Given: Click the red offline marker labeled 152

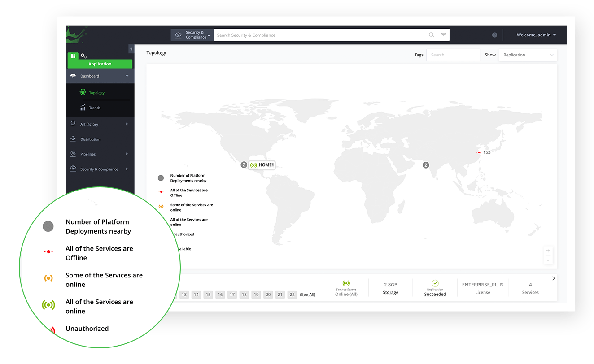Looking at the screenshot, I should tap(479, 152).
